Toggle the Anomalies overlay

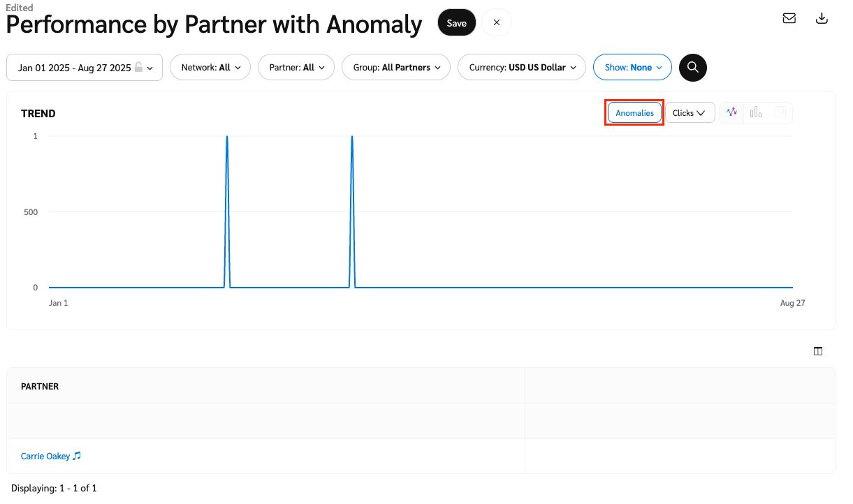point(634,113)
